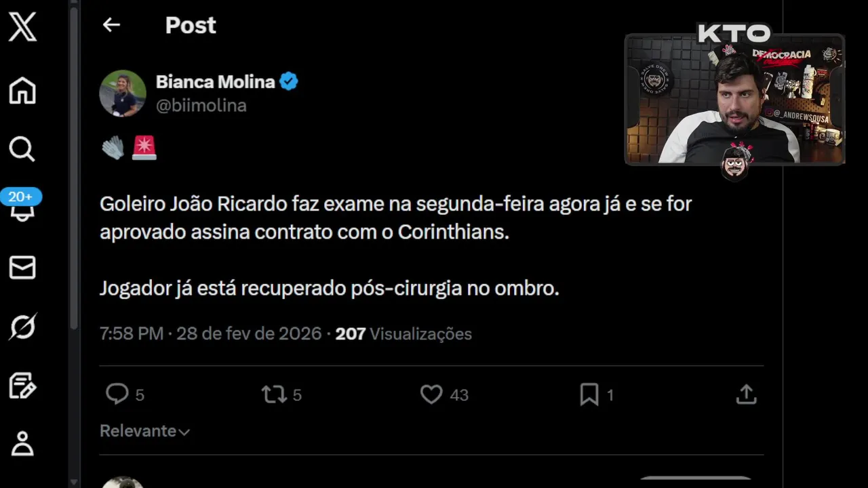Go to the Home feed
Image resolution: width=868 pixels, height=488 pixels.
click(22, 90)
